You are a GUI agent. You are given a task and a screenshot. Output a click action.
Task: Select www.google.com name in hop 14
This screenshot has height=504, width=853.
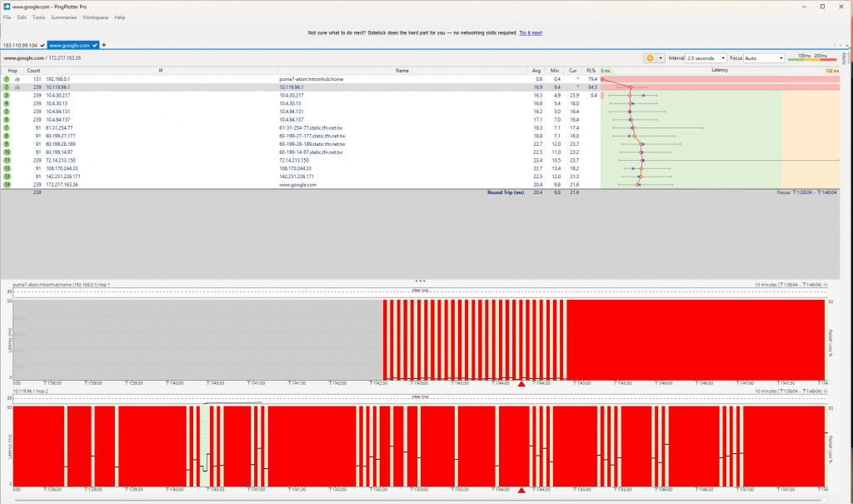click(297, 184)
